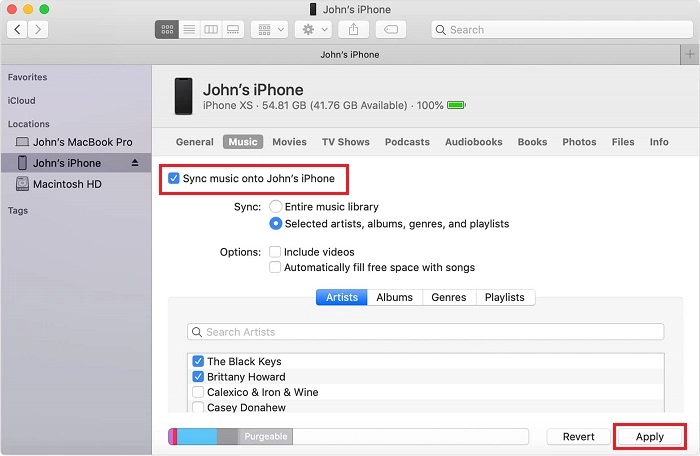Image resolution: width=700 pixels, height=456 pixels.
Task: Switch to the Albums segment
Action: [394, 297]
